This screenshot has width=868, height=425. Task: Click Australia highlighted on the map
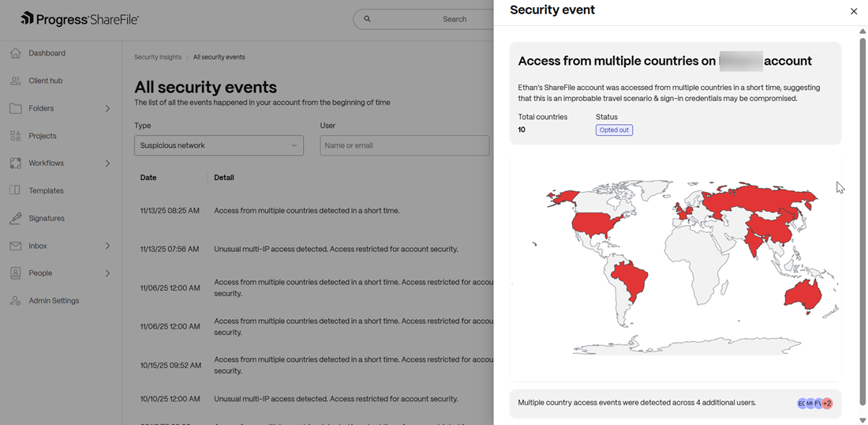803,295
